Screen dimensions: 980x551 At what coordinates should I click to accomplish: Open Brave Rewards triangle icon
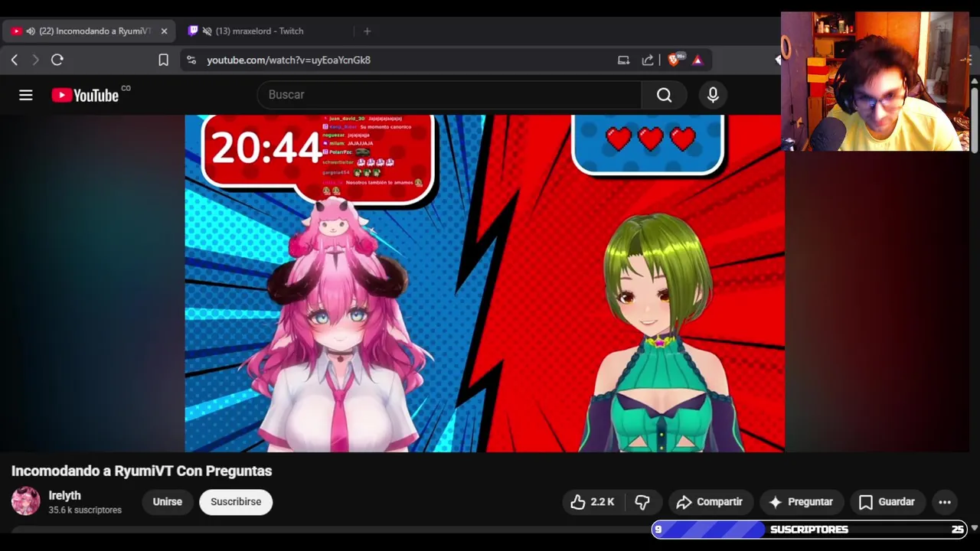(697, 60)
